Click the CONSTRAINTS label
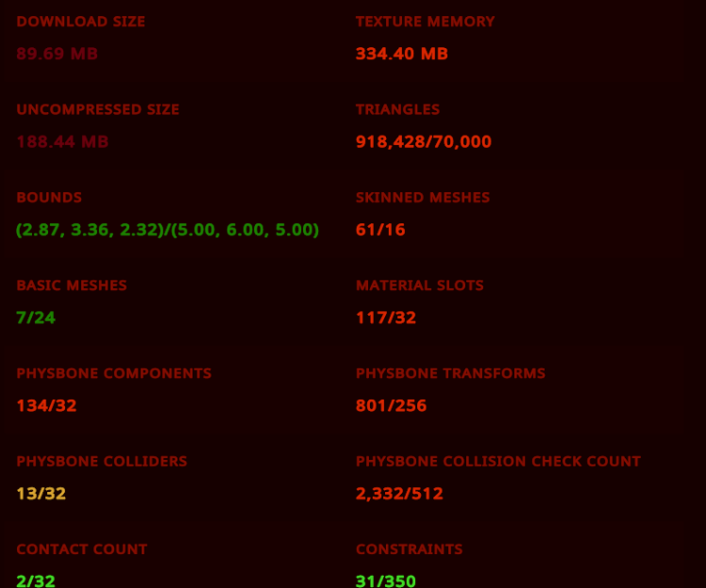The image size is (706, 588). (x=409, y=549)
